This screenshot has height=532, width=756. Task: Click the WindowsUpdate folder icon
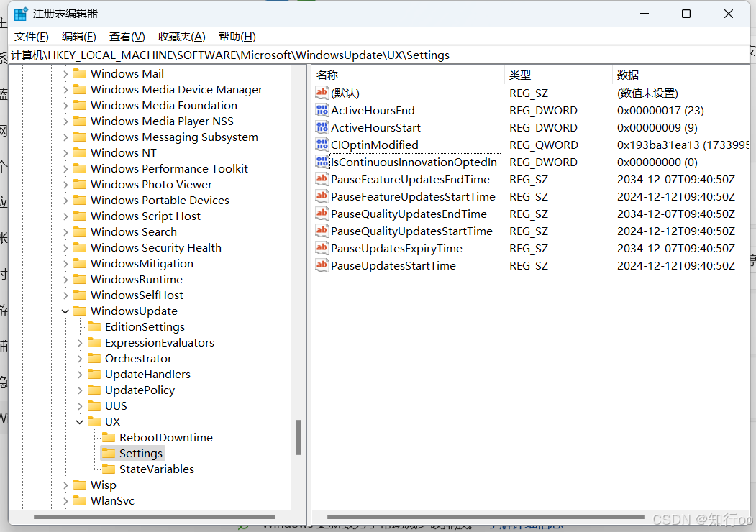pos(80,311)
